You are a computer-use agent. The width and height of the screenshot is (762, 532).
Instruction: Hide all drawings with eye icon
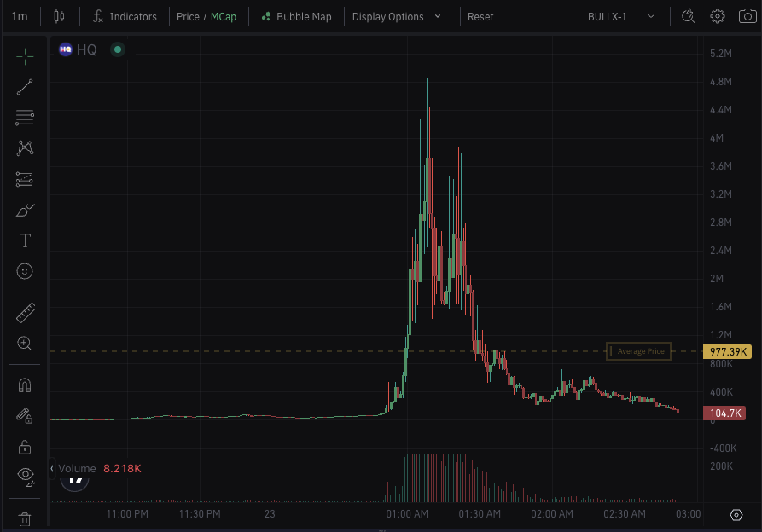pos(25,477)
